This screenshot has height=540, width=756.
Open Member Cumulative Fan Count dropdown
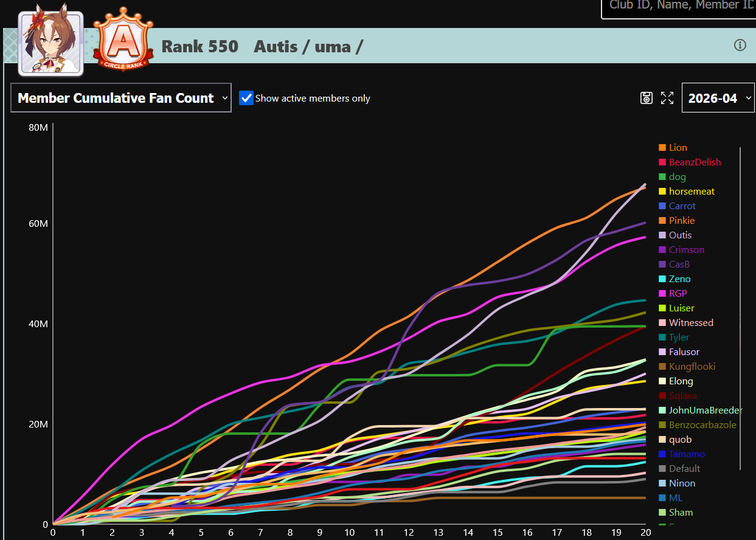coord(121,98)
